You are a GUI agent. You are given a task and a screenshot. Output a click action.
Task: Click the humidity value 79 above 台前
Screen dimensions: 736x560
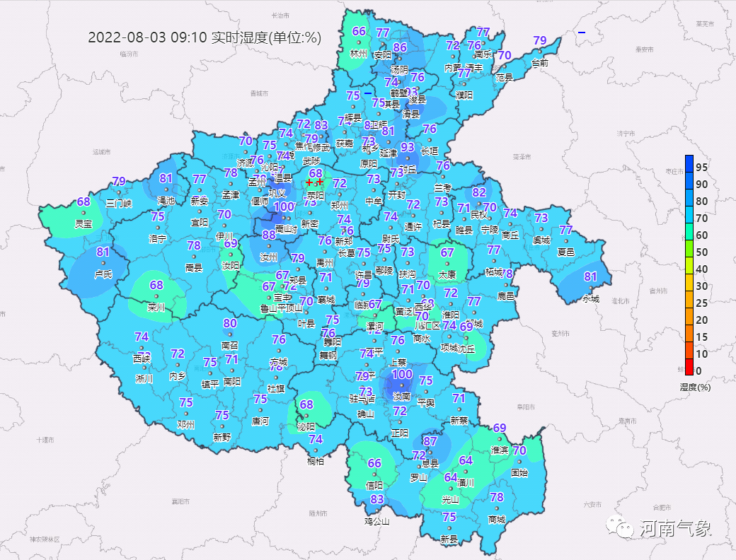coord(540,41)
